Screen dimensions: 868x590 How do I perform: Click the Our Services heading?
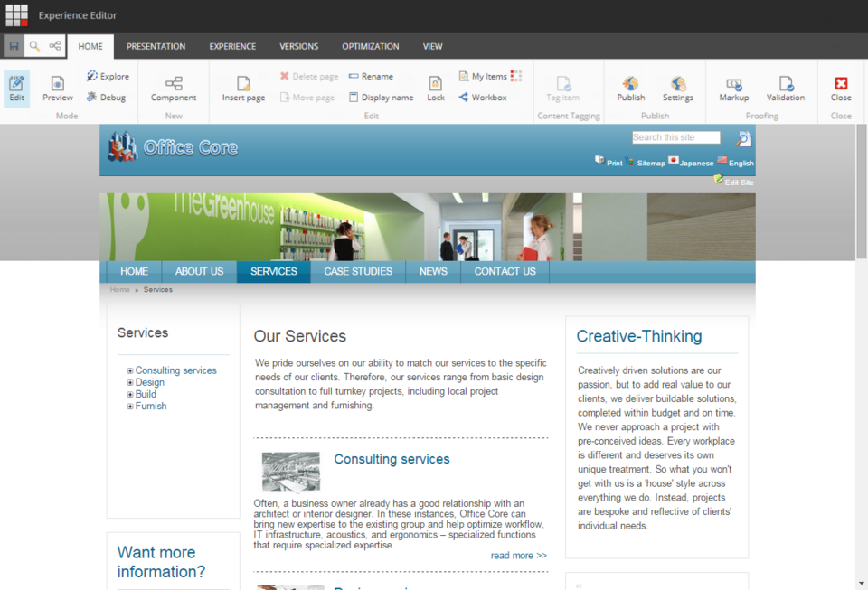click(299, 336)
